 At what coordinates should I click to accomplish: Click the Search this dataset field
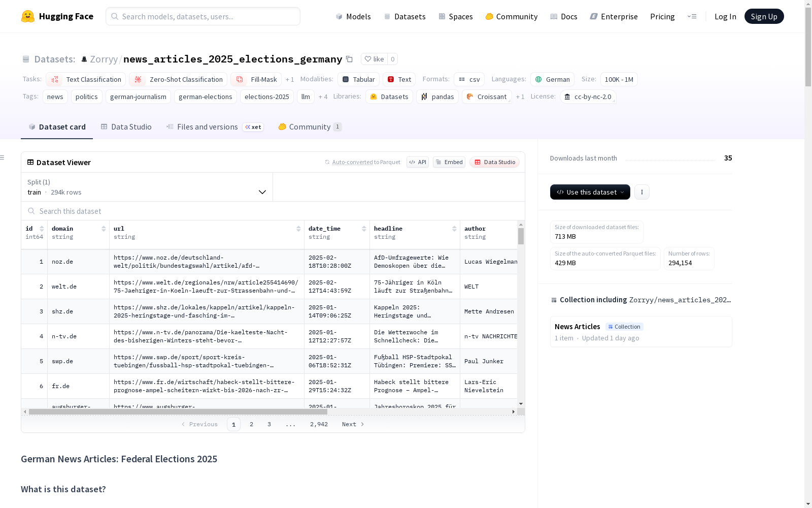click(x=273, y=211)
